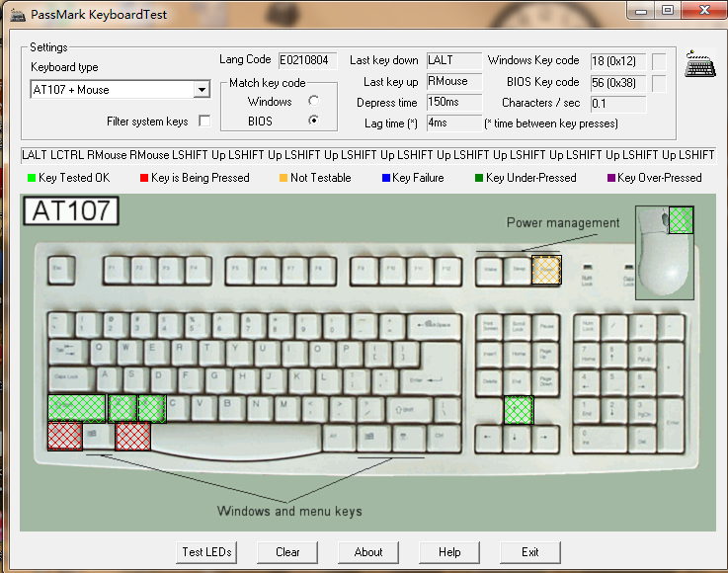The width and height of the screenshot is (728, 573).
Task: Click the Windows and menu keys label
Action: (x=289, y=511)
